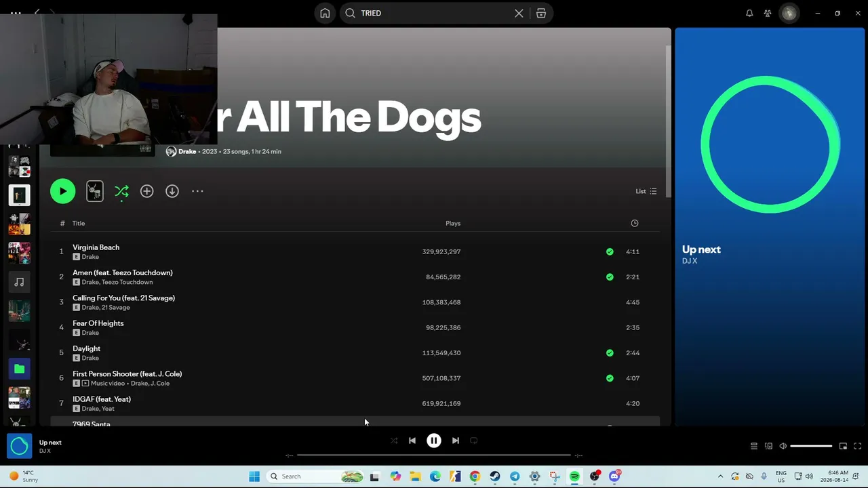Open the List view options
This screenshot has height=488, width=868.
[646, 191]
